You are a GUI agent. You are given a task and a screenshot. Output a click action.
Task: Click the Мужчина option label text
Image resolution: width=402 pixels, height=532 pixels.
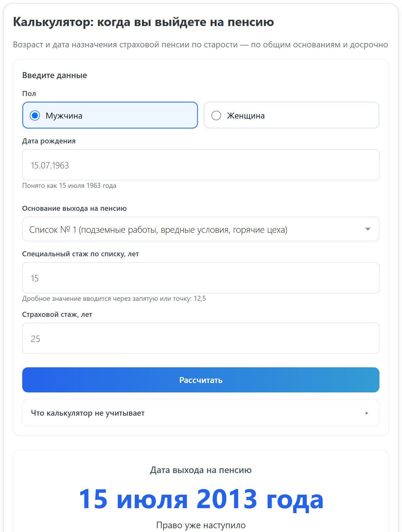click(x=64, y=116)
